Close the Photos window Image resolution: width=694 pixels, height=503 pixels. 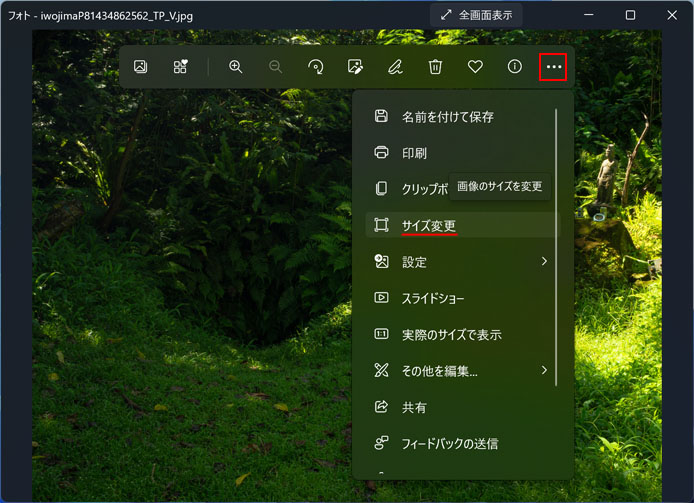pyautogui.click(x=672, y=15)
